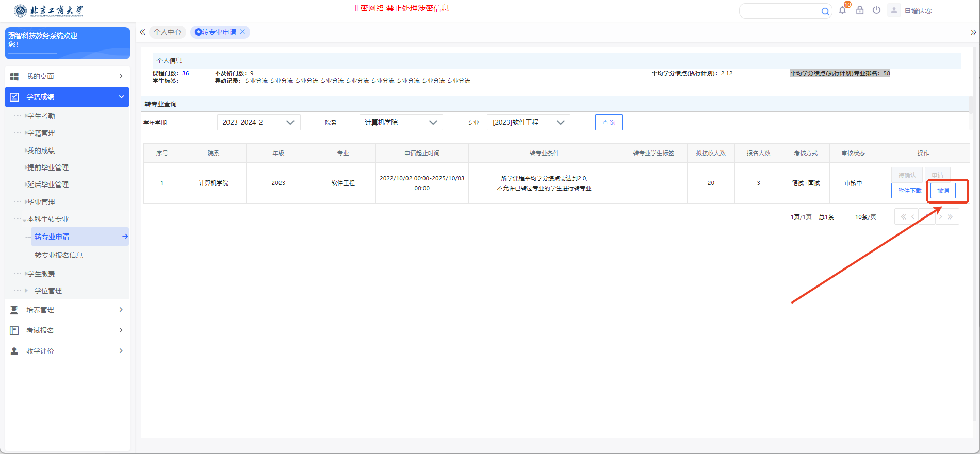Expand 考试报名 menu chevron
The width and height of the screenshot is (980, 454).
click(121, 330)
